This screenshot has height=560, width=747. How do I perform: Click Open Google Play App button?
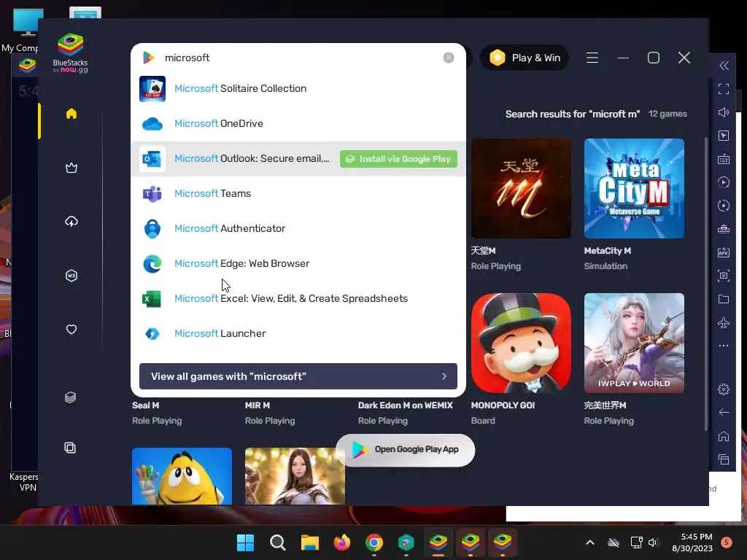[x=406, y=449]
